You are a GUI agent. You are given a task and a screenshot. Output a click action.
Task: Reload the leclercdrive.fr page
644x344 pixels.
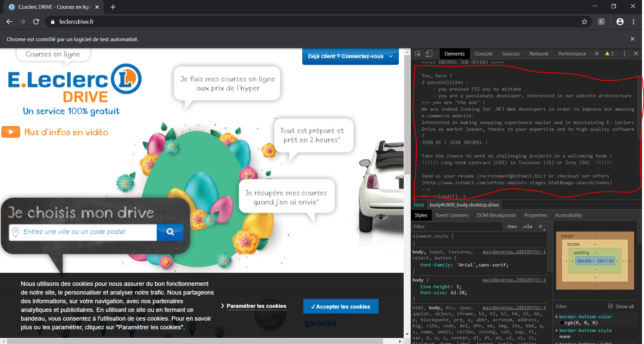coord(36,22)
